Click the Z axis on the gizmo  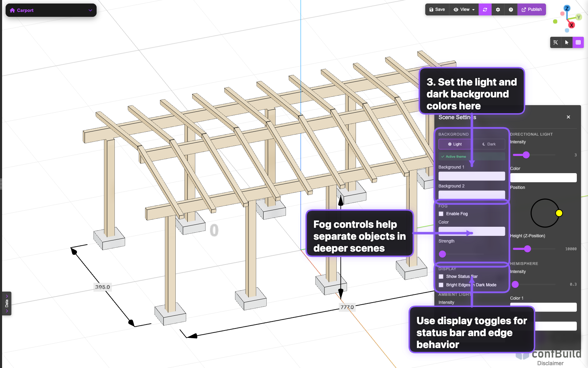pyautogui.click(x=567, y=8)
